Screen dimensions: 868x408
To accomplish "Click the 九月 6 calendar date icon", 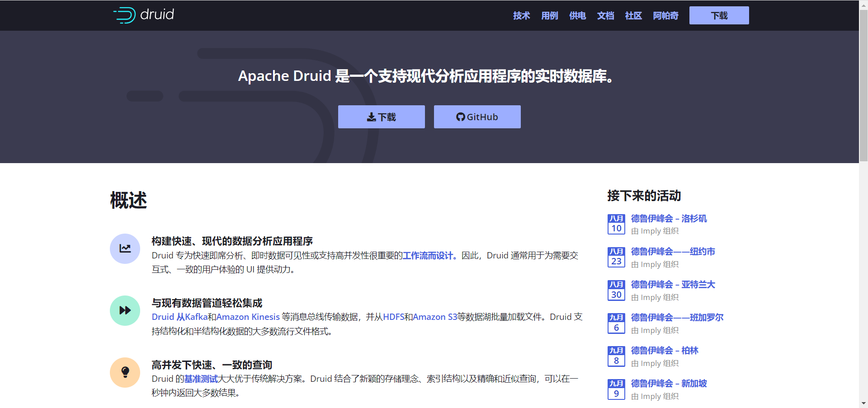I will (x=616, y=323).
